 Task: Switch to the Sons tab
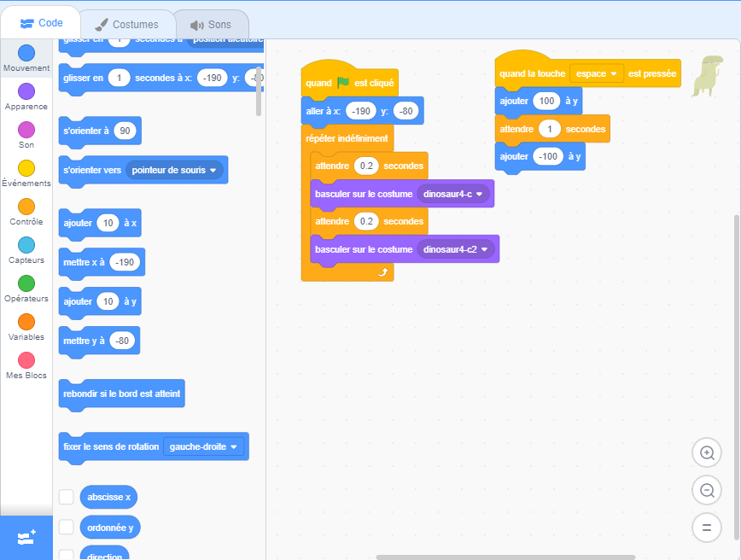(211, 25)
